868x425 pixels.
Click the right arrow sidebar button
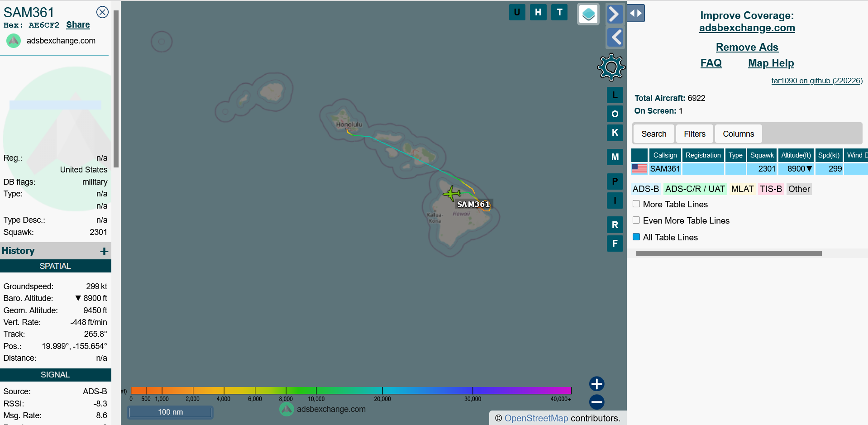[x=615, y=14]
